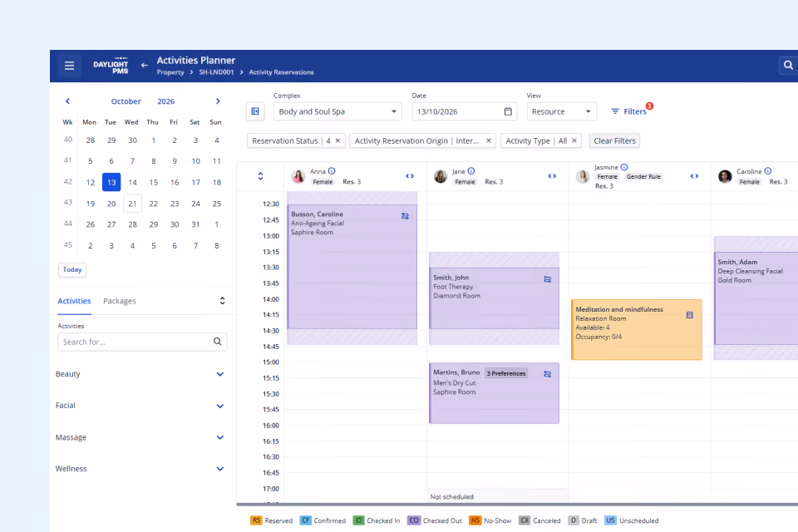Click the Confirmed legend swatch
Screen dimensions: 798x532
click(305, 520)
